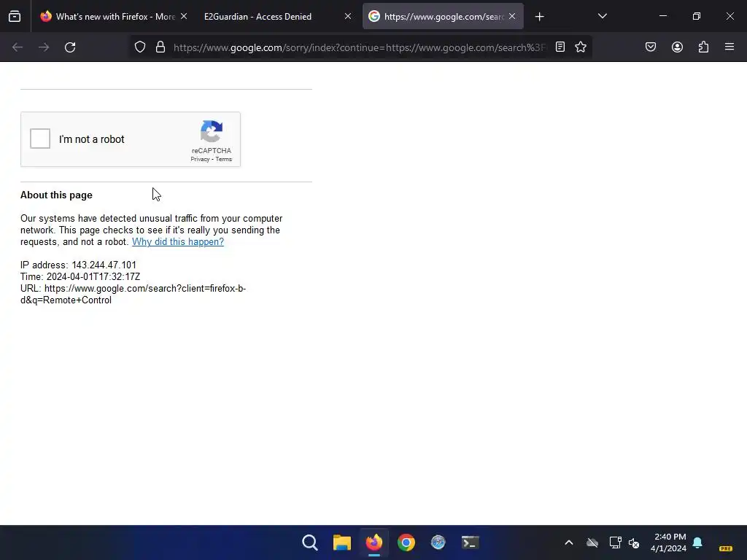
Task: Focus the URL address bar
Action: click(360, 47)
